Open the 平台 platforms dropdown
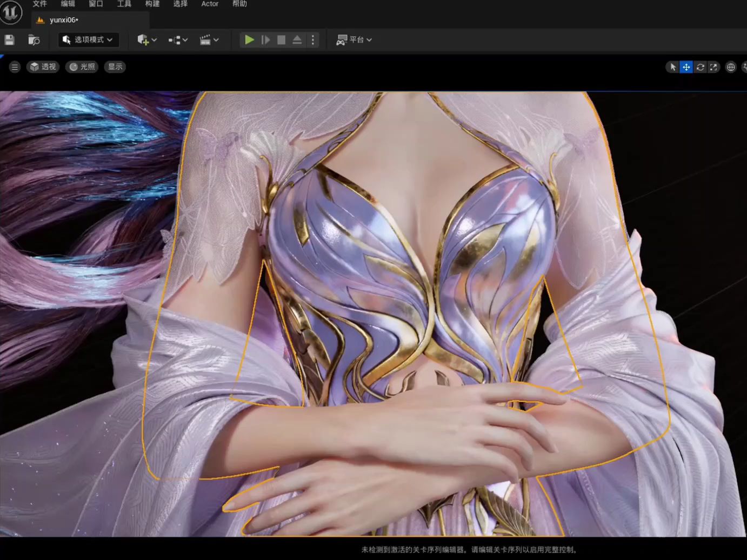 click(354, 39)
